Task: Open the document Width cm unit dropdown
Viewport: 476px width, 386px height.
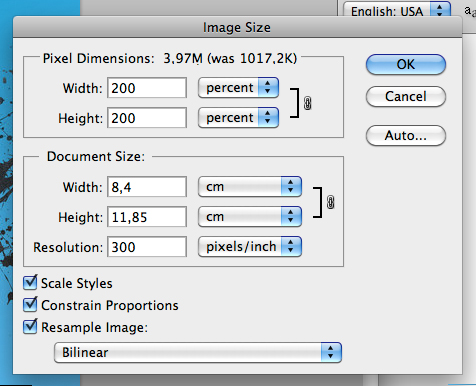Action: [x=250, y=187]
